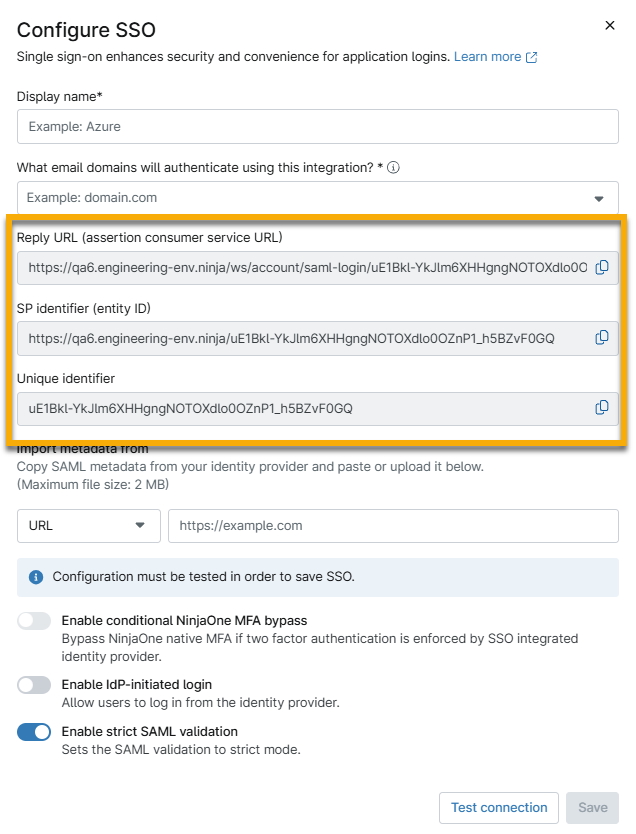Click the Display name input field
This screenshot has height=834, width=636.
coord(318,126)
